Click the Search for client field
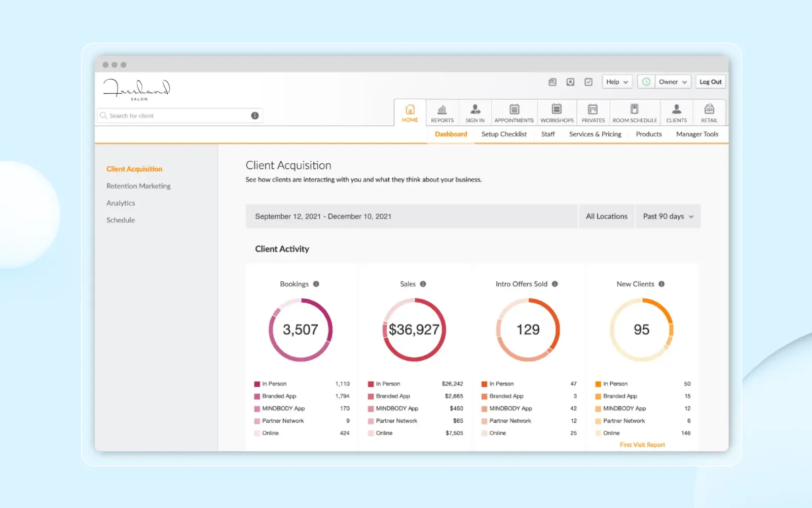This screenshot has width=812, height=508. 179,116
